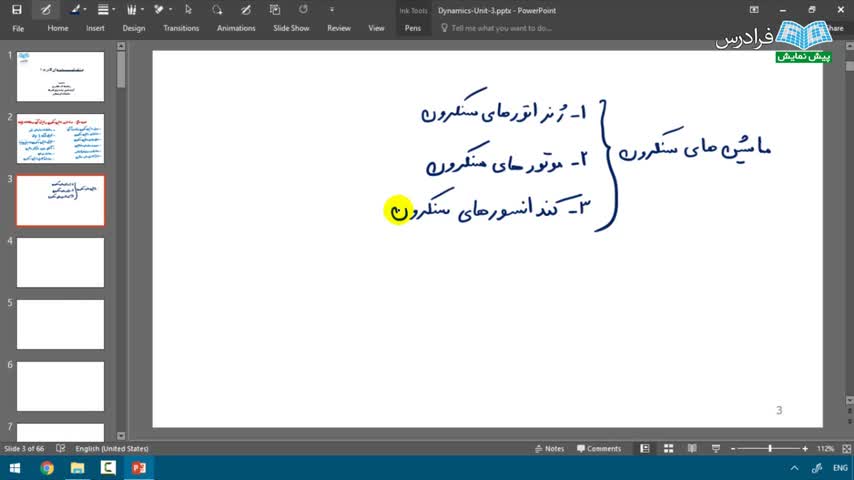Select the pen color brush icon
This screenshot has height=480, width=854.
pyautogui.click(x=75, y=10)
